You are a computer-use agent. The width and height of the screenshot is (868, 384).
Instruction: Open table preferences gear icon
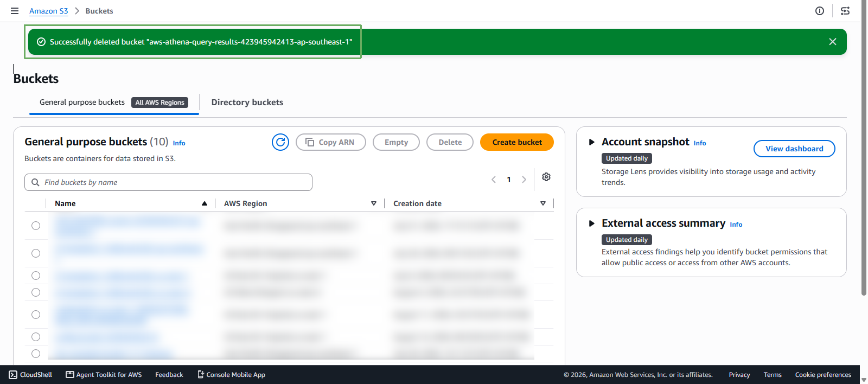click(546, 177)
